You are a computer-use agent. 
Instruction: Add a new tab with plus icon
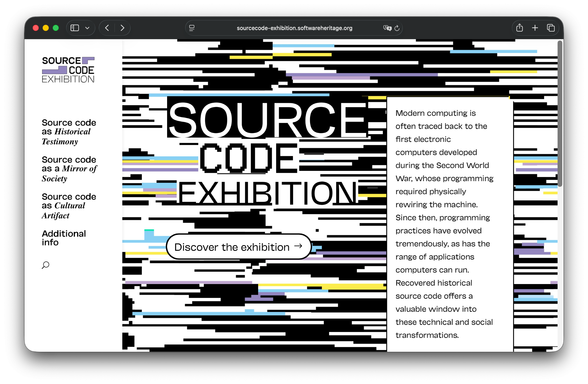[535, 28]
